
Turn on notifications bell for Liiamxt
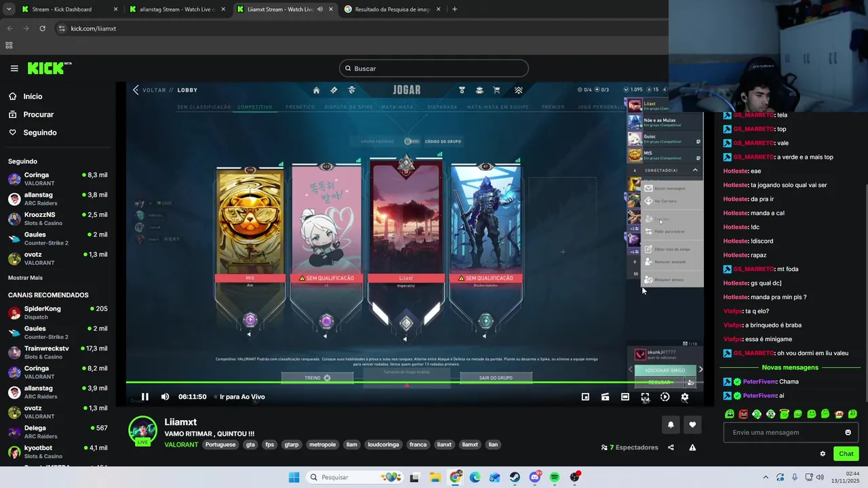pyautogui.click(x=671, y=425)
